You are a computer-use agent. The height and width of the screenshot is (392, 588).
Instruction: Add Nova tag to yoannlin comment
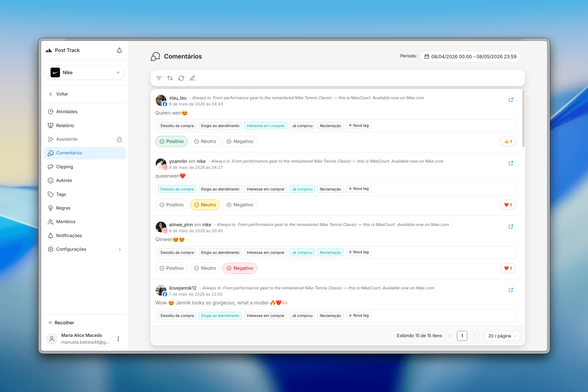tap(358, 189)
